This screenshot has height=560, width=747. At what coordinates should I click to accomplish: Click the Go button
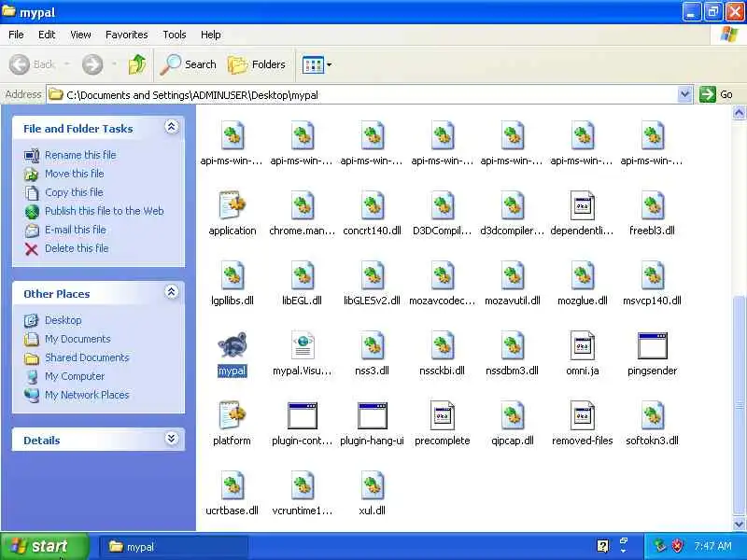(716, 94)
